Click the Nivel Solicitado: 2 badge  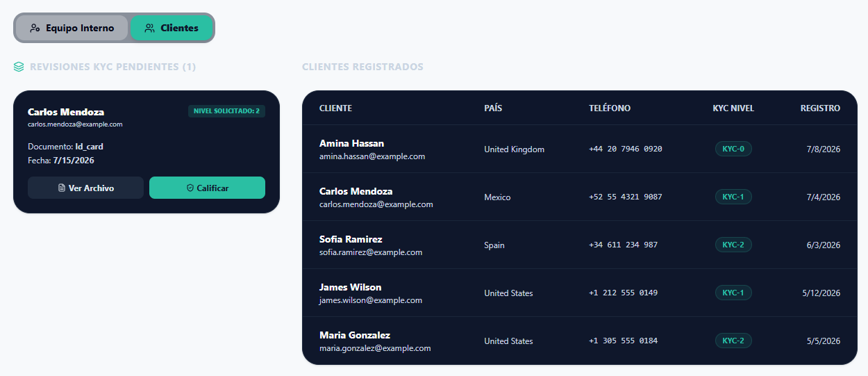226,111
